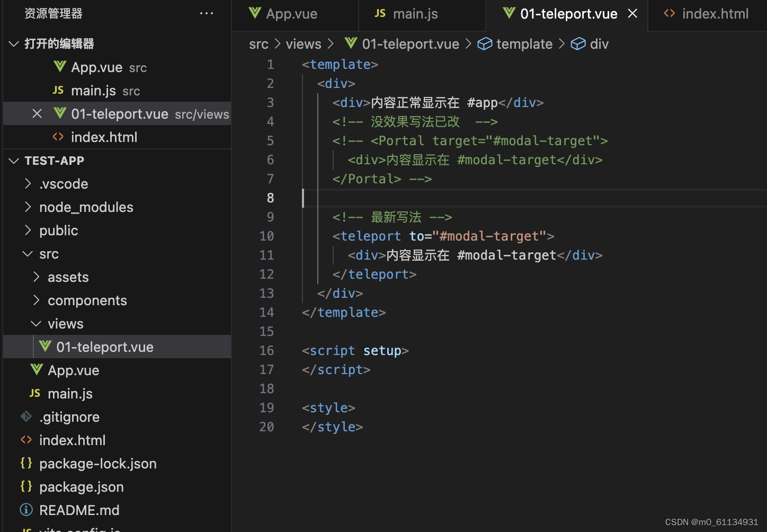The image size is (767, 532).
Task: Open package.json from the file tree
Action: (82, 486)
